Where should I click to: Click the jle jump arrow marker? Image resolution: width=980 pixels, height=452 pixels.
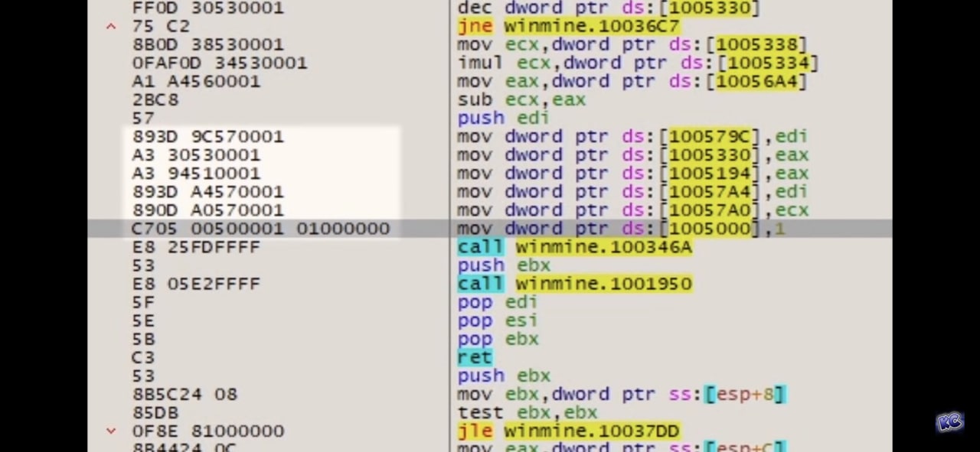111,431
